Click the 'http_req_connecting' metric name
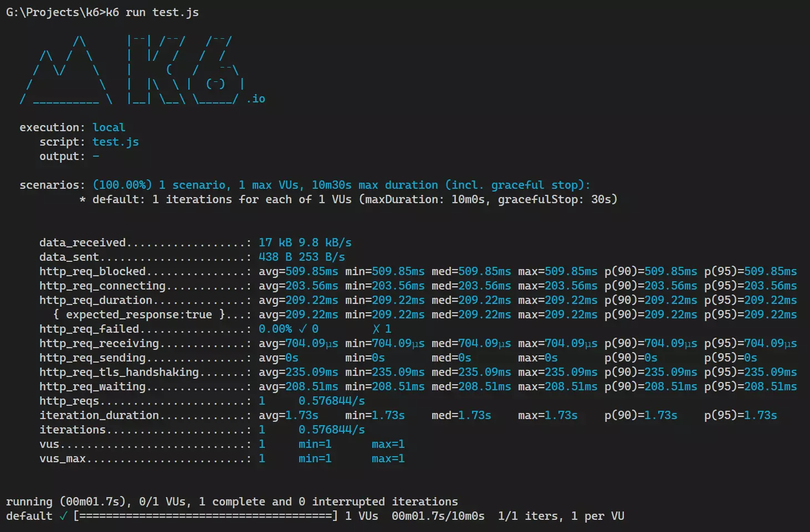The image size is (810, 532). [102, 286]
